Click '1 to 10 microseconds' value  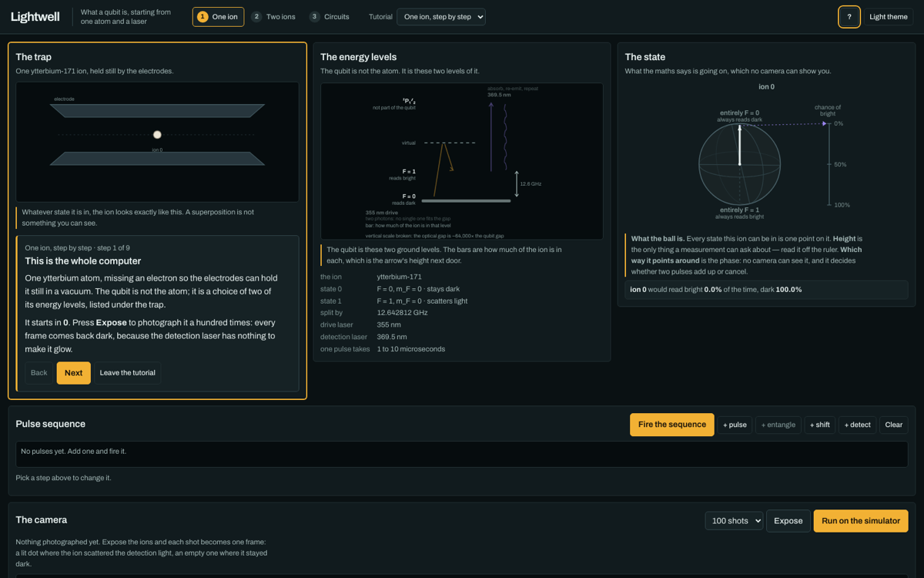coord(411,349)
